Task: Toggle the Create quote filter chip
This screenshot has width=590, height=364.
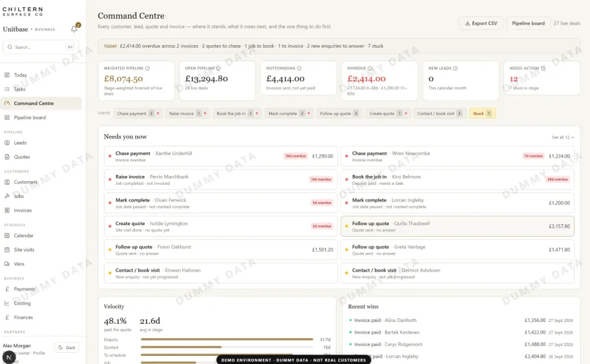Action: [388, 113]
